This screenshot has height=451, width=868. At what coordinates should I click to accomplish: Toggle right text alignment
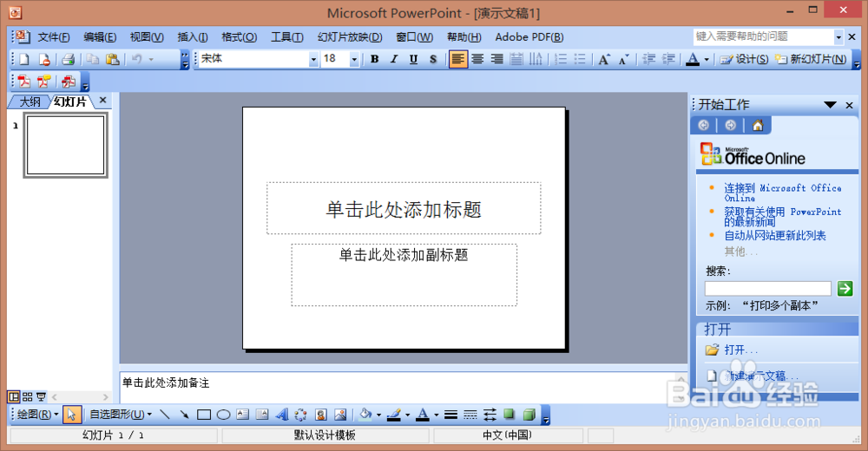pos(497,59)
